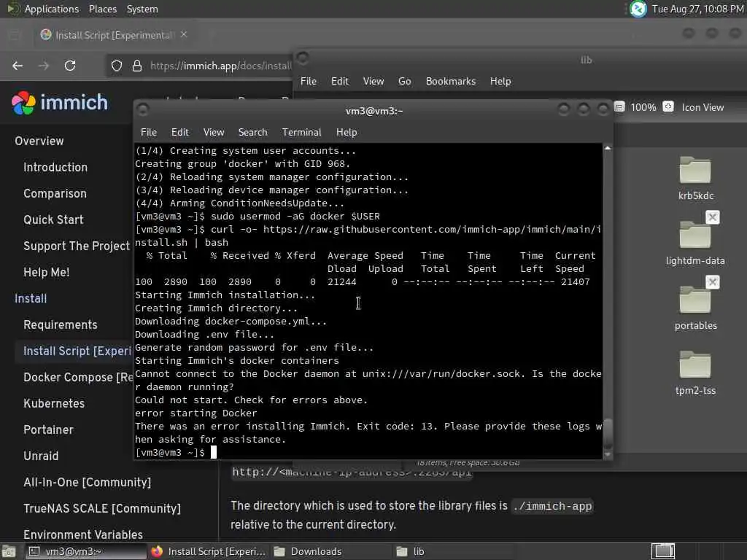Reload the immich docs page

pos(70,66)
